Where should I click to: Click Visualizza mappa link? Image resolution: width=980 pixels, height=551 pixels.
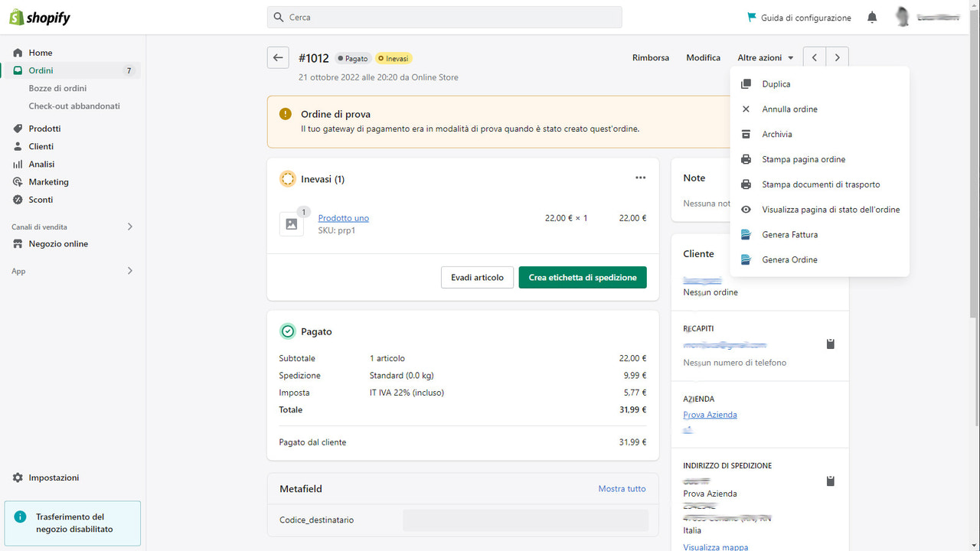pos(716,546)
